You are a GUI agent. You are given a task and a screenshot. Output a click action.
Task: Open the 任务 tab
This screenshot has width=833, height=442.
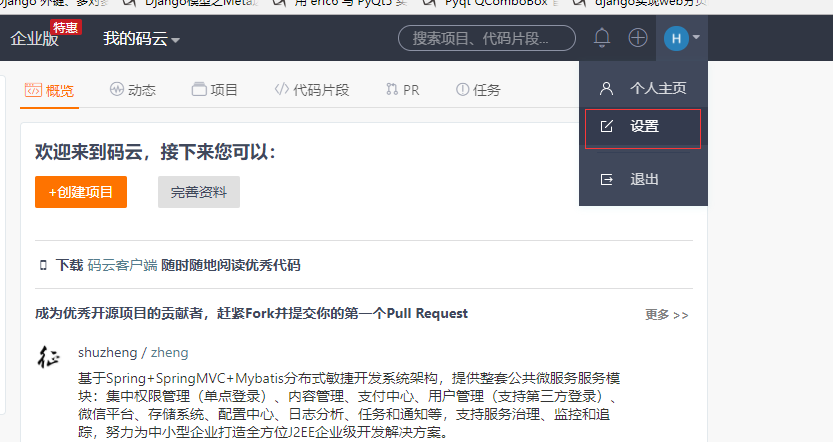pos(478,90)
